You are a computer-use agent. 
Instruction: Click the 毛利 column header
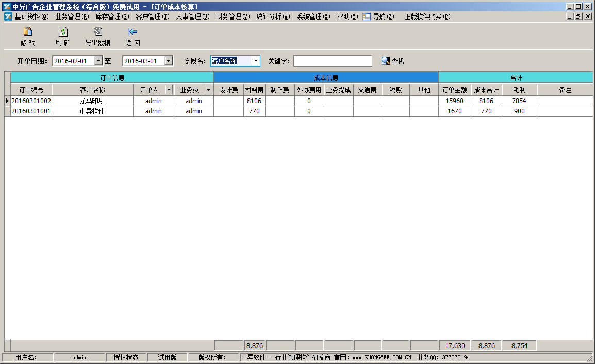tap(519, 90)
